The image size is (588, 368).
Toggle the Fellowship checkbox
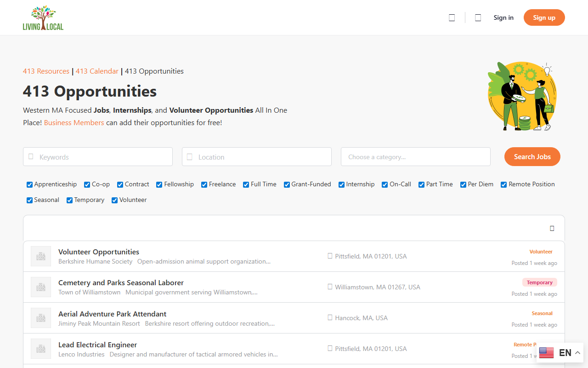point(159,185)
